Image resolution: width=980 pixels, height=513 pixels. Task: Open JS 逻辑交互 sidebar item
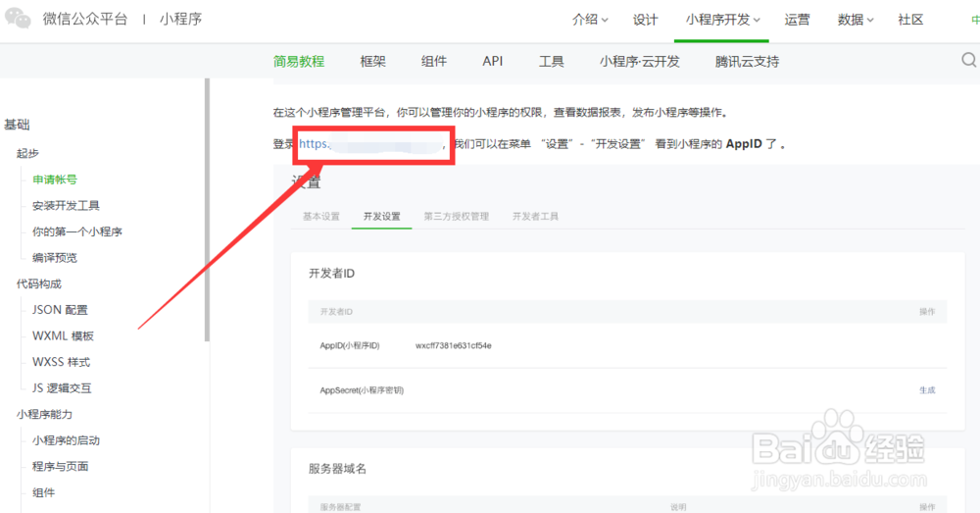tap(62, 387)
